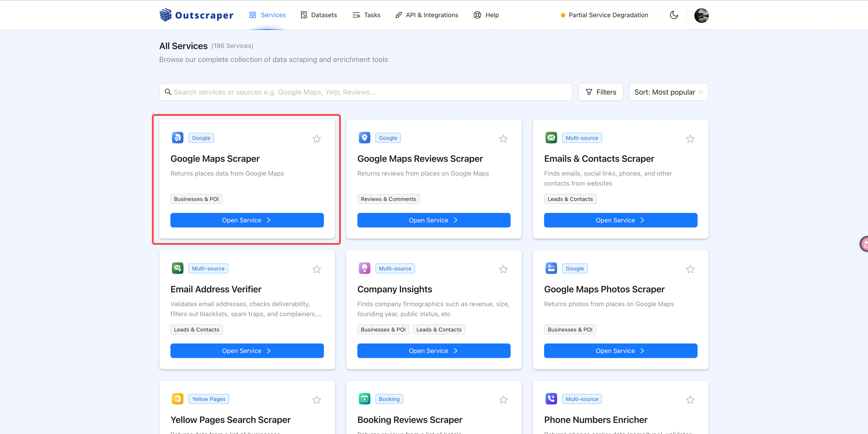Favorite Google Maps Reviews Scraper star
The width and height of the screenshot is (868, 434).
(503, 139)
